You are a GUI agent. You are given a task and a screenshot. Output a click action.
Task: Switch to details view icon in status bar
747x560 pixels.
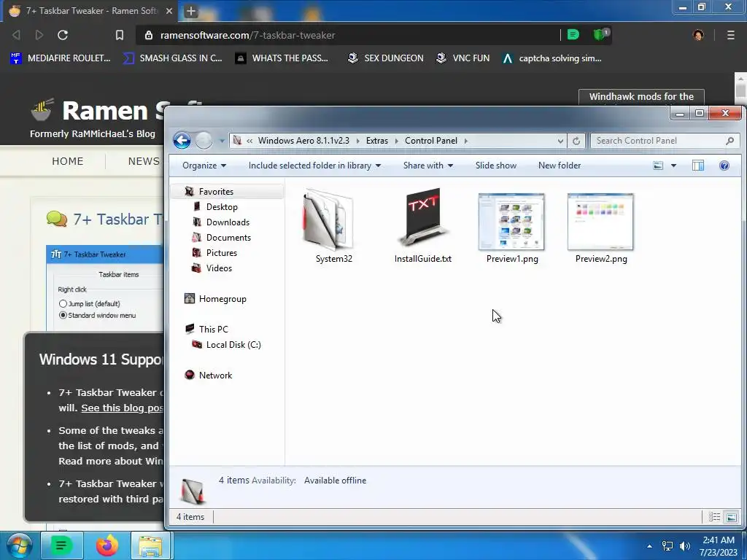tap(714, 517)
